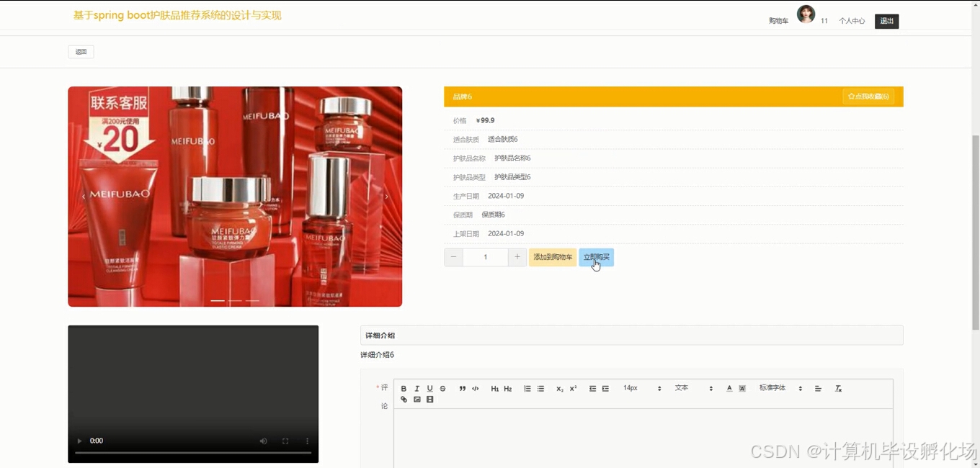Select the first carousel indicator

[x=218, y=300]
